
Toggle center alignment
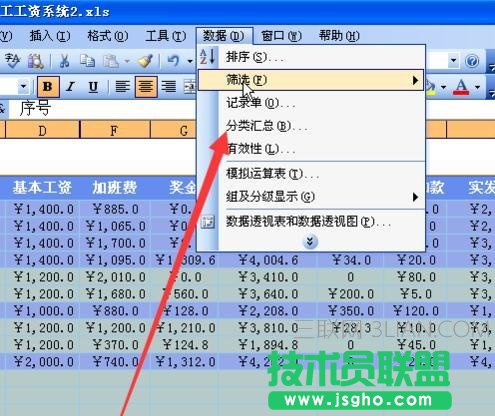[146, 87]
